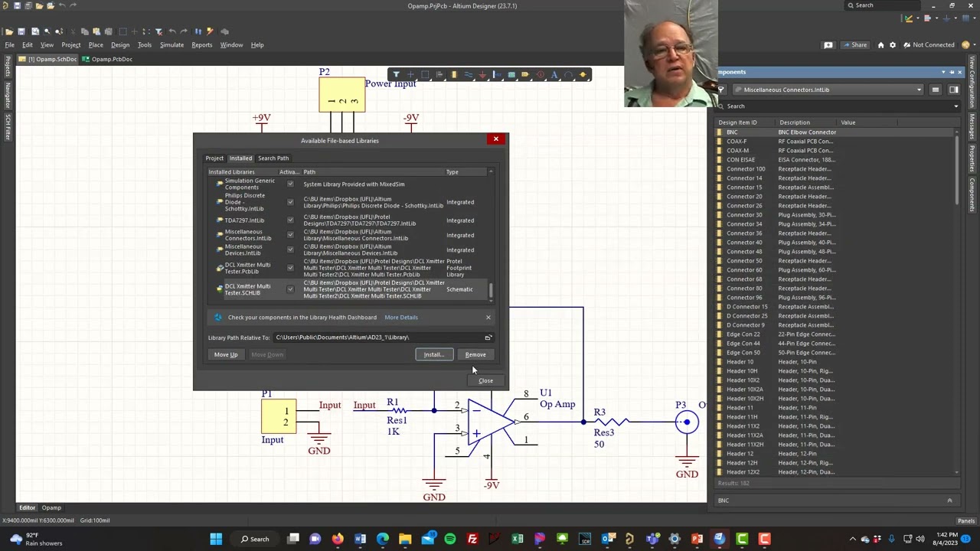Switch to the Search Path tab
980x551 pixels.
[273, 158]
